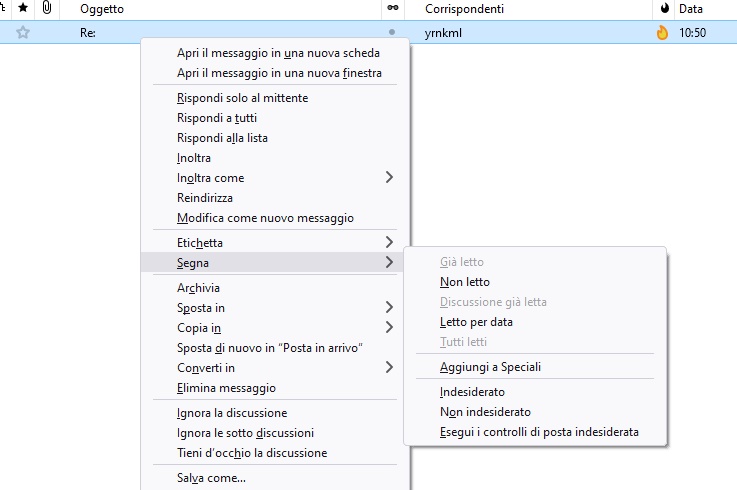The width and height of the screenshot is (737, 490).
Task: Sort by the starred column header icon
Action: tap(23, 8)
